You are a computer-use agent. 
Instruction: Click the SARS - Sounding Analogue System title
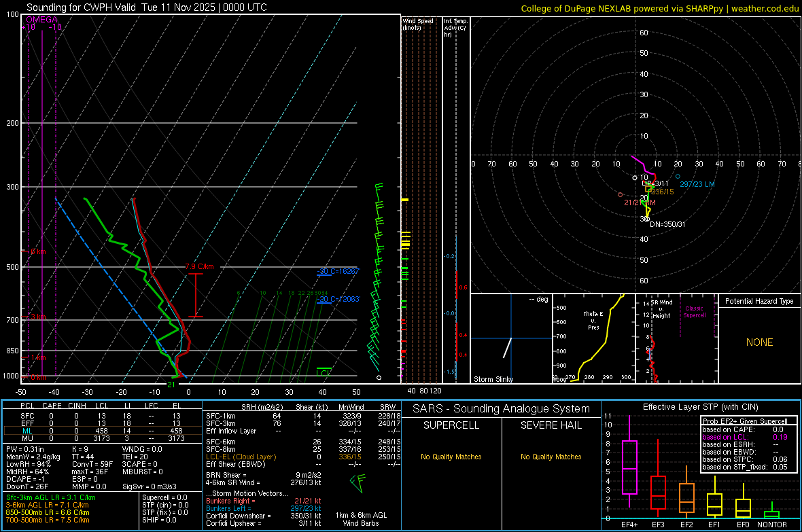coord(502,409)
